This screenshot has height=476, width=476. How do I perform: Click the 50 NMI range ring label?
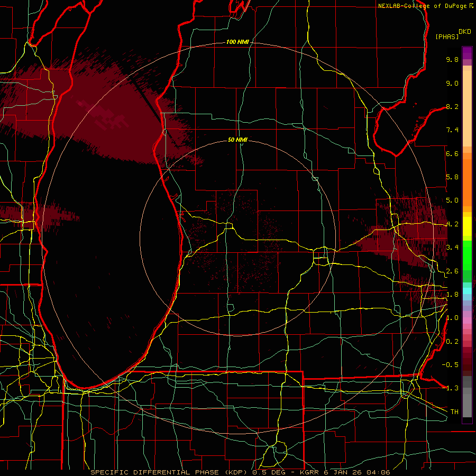(237, 140)
